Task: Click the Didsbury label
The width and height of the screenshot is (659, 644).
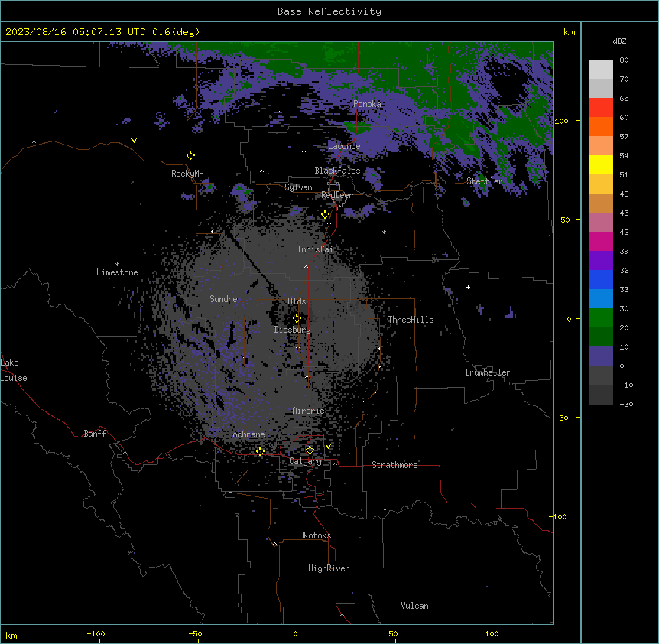Action: pos(293,330)
